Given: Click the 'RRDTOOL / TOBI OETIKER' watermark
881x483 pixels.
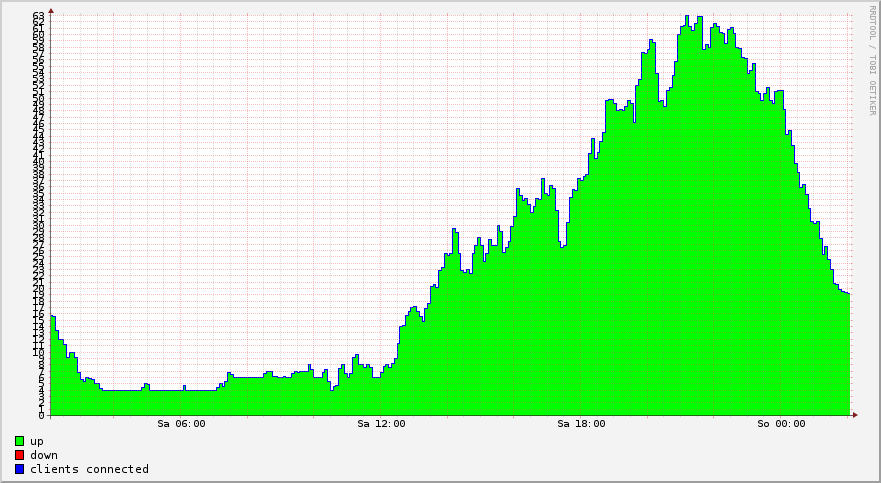Looking at the screenshot, I should click(x=872, y=61).
